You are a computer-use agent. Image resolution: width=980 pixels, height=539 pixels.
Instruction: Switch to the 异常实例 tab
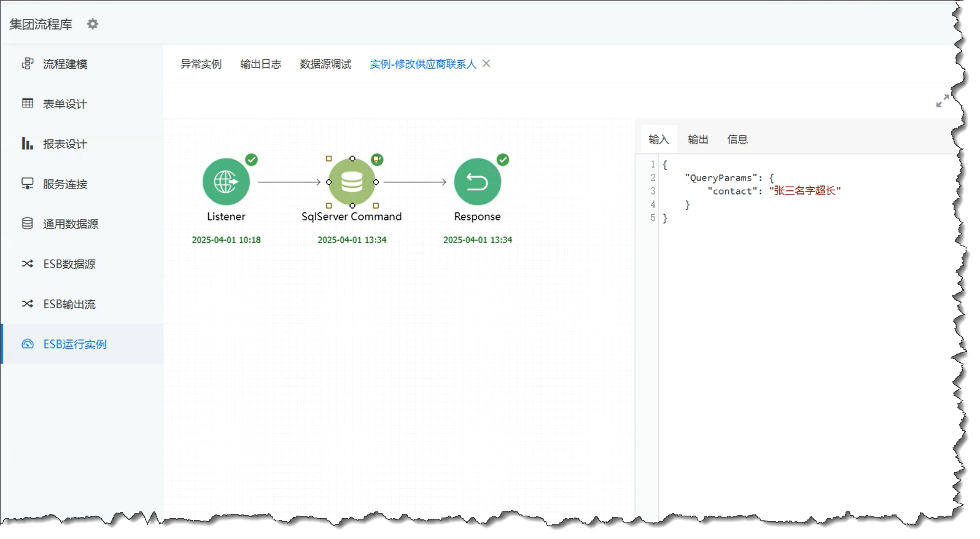tap(201, 64)
